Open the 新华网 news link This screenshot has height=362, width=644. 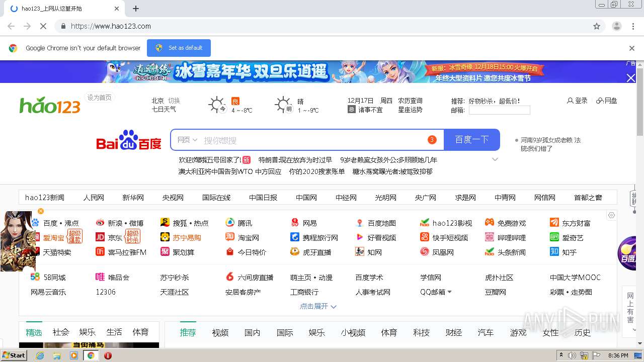133,198
